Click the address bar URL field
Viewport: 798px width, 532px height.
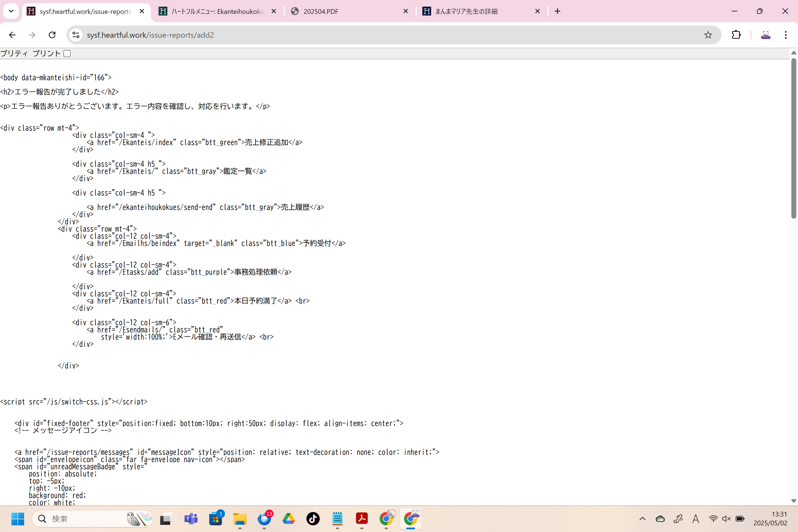click(x=373, y=35)
